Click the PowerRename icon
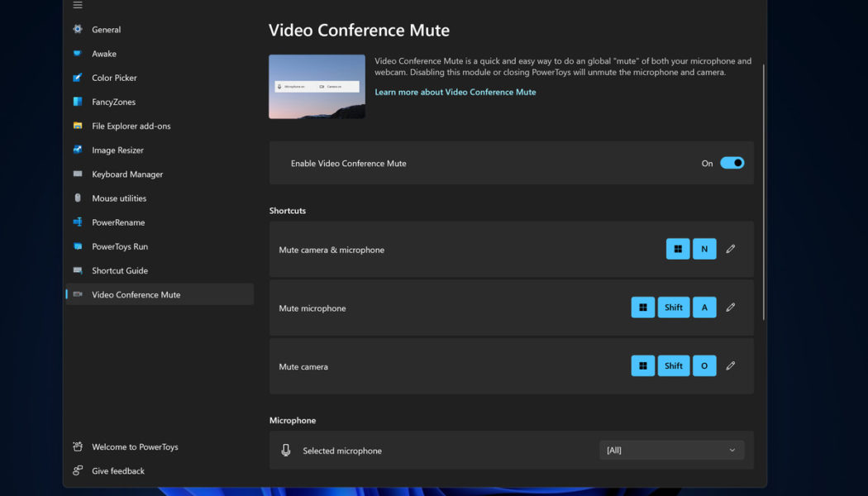 click(77, 222)
